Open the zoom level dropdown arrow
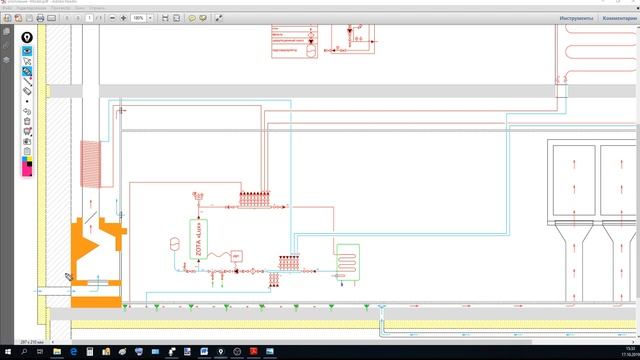Viewport: 640px width, 360px height. click(x=150, y=18)
